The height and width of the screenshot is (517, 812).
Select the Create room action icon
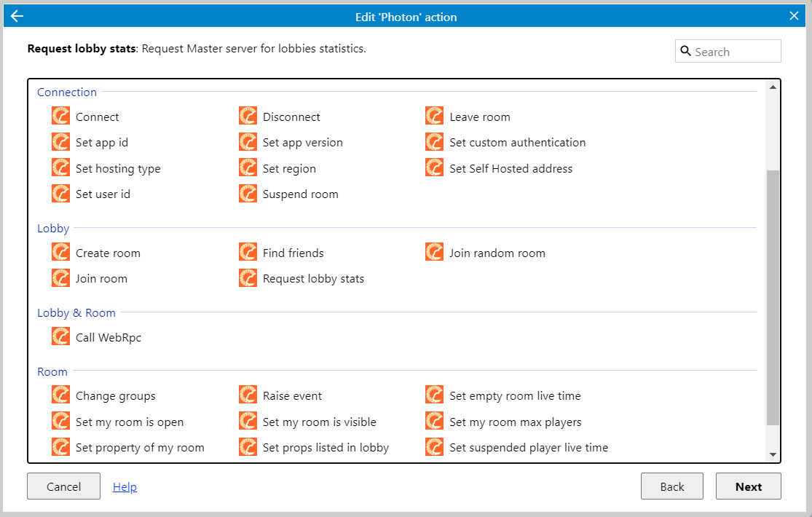point(60,252)
